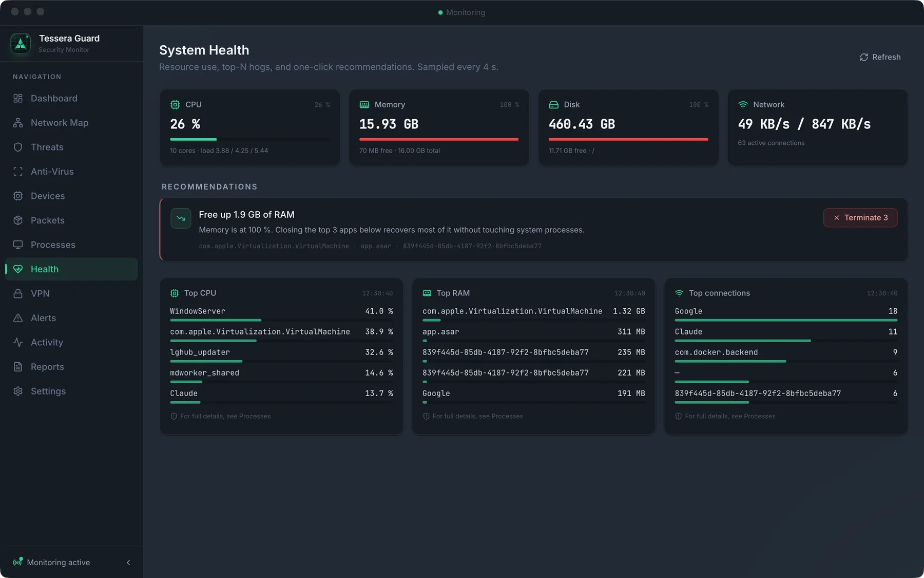The image size is (924, 578).
Task: Open the VPN page
Action: pos(71,293)
